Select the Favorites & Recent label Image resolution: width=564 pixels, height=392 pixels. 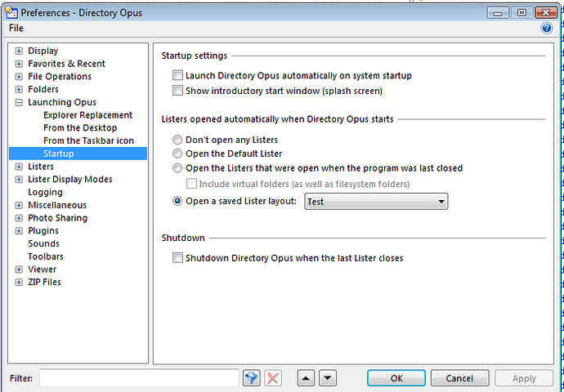pos(66,64)
